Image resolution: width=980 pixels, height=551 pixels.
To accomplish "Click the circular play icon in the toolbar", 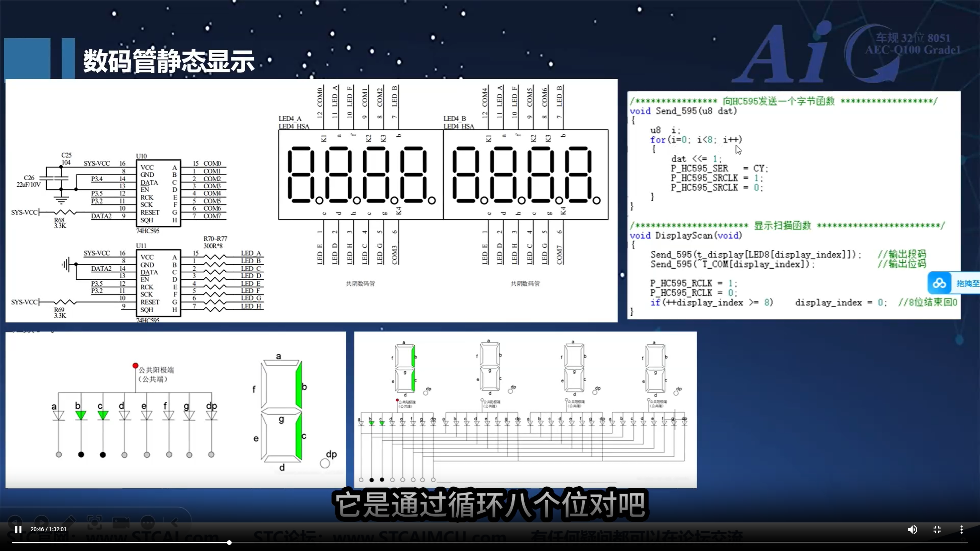I will [x=41, y=522].
